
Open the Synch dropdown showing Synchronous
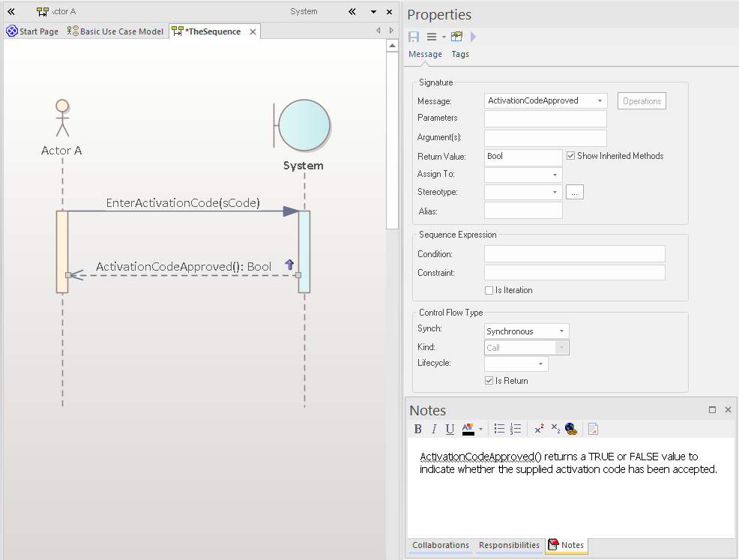click(527, 331)
